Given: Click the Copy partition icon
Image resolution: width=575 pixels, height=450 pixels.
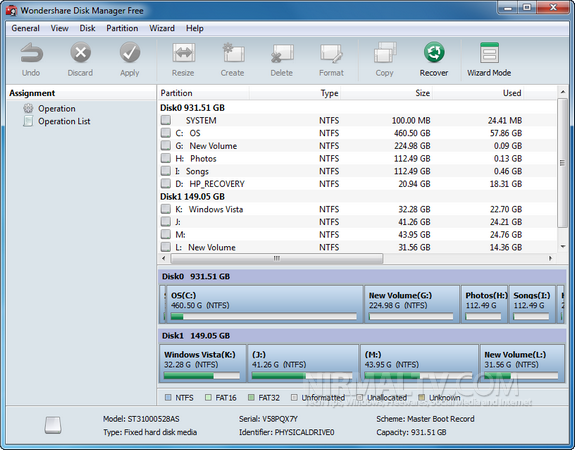Looking at the screenshot, I should [x=385, y=53].
